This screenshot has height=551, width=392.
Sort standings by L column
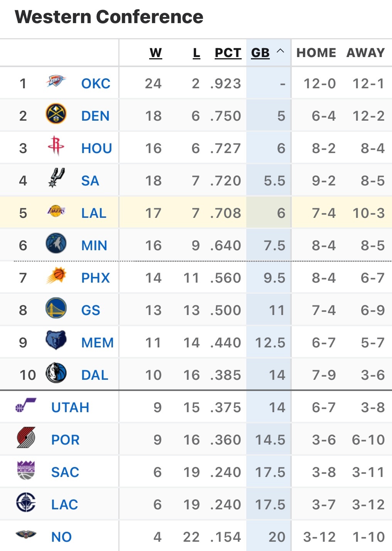(x=196, y=53)
